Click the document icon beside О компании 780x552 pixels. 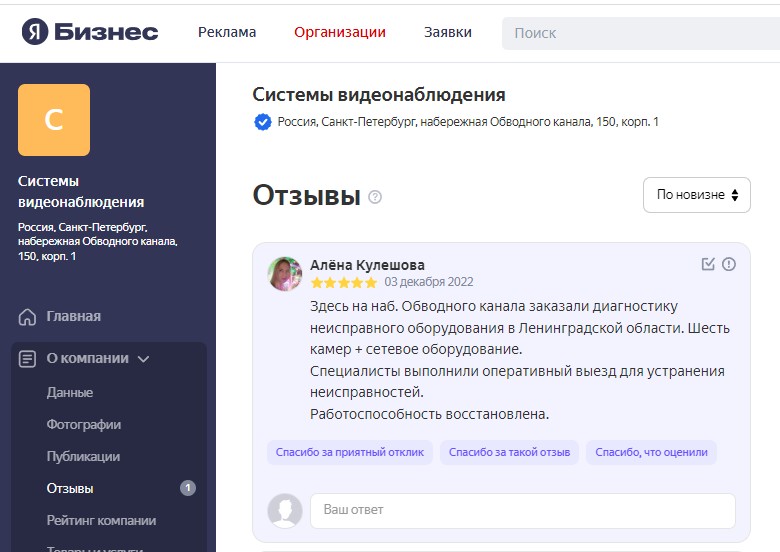coord(28,359)
